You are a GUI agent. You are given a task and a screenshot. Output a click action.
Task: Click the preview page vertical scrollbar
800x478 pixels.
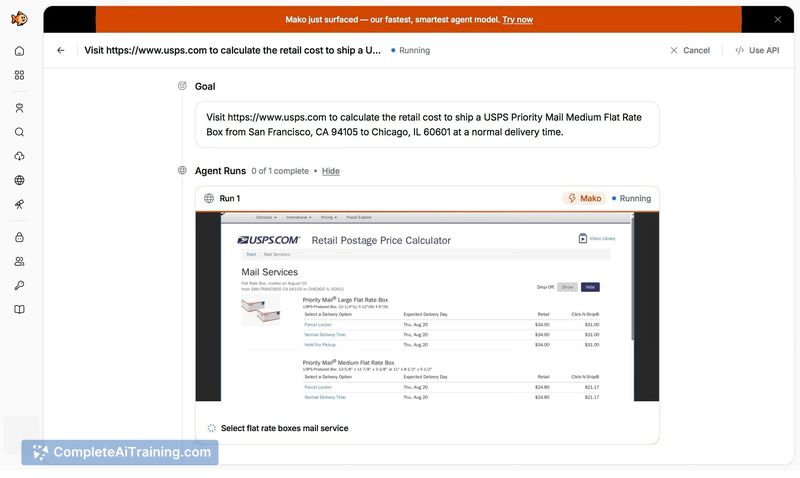click(632, 278)
